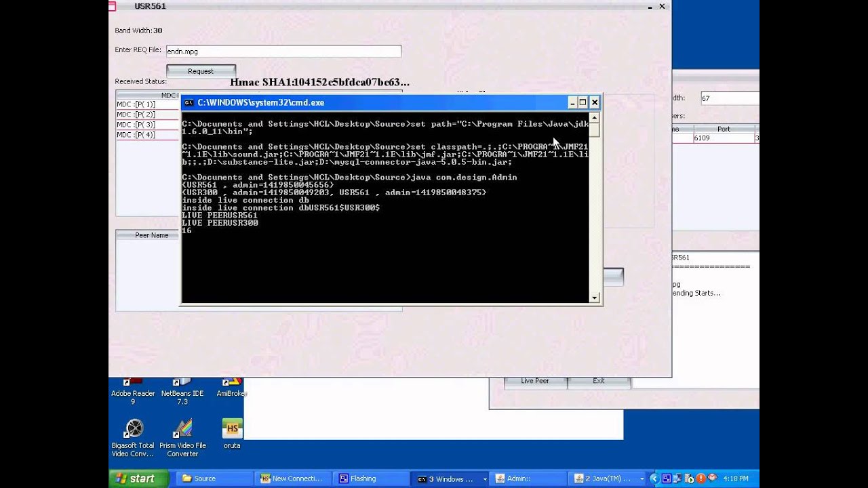Open NetBeans IDE 7.3 desktop icon
This screenshot has width=868, height=488.
click(x=182, y=390)
